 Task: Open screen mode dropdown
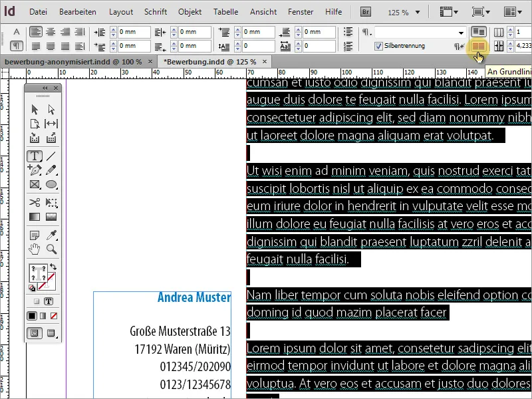(x=481, y=12)
